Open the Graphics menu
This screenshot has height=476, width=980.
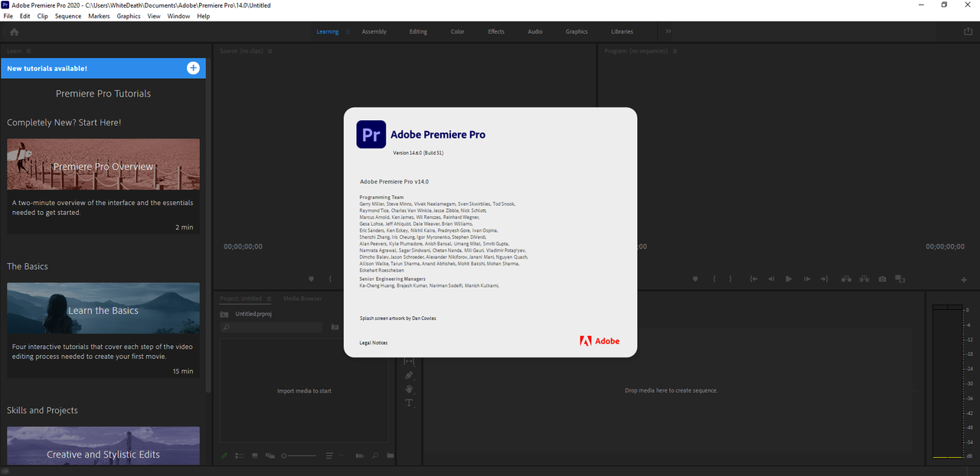coord(129,16)
